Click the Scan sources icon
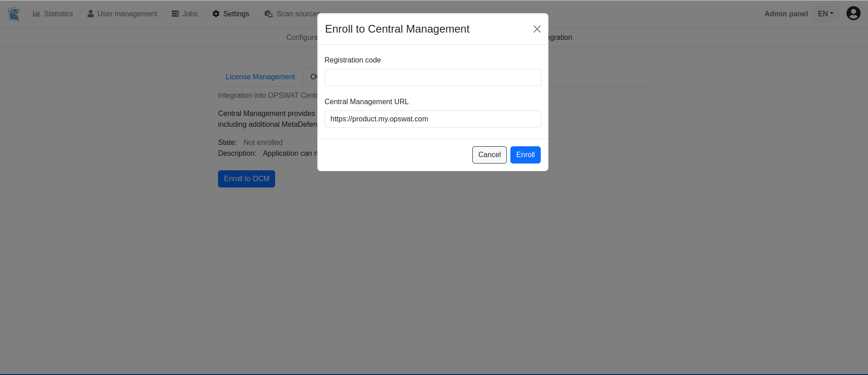This screenshot has height=375, width=868. (268, 14)
